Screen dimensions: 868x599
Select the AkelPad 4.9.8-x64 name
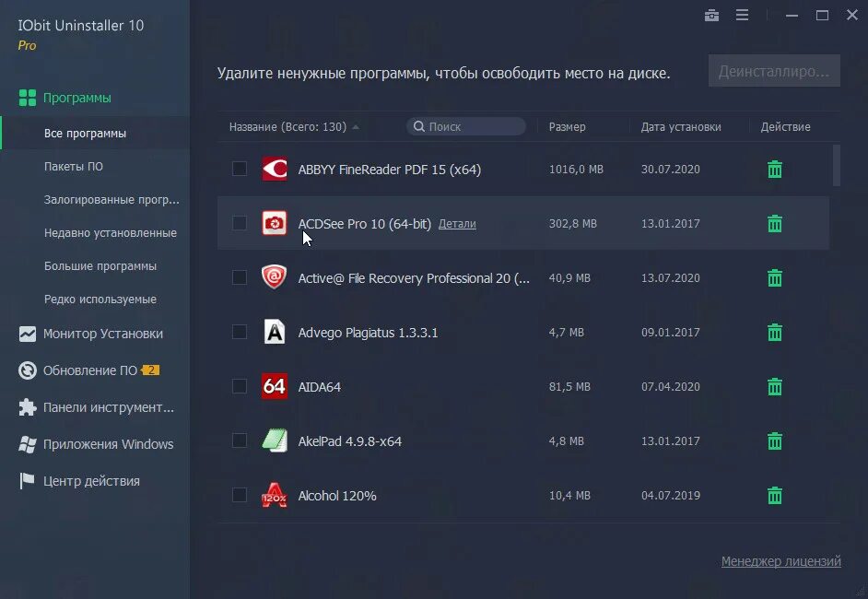(x=350, y=441)
